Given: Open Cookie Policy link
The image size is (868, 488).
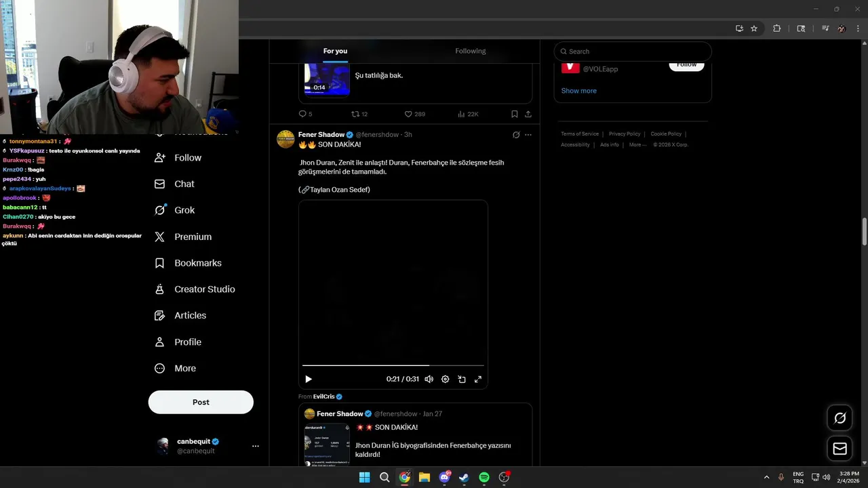Looking at the screenshot, I should [x=666, y=134].
